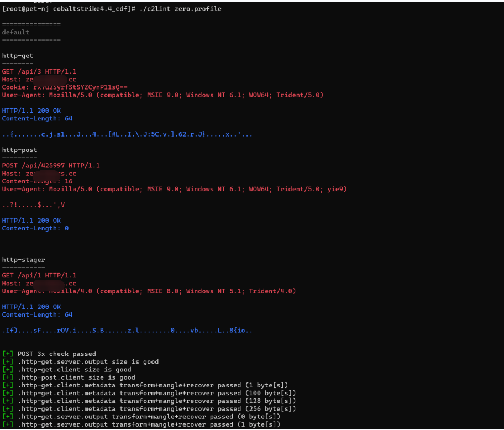Viewport: 504px width, 430px height.
Task: Click the metadata check for 100 bytes
Action: pyautogui.click(x=157, y=393)
